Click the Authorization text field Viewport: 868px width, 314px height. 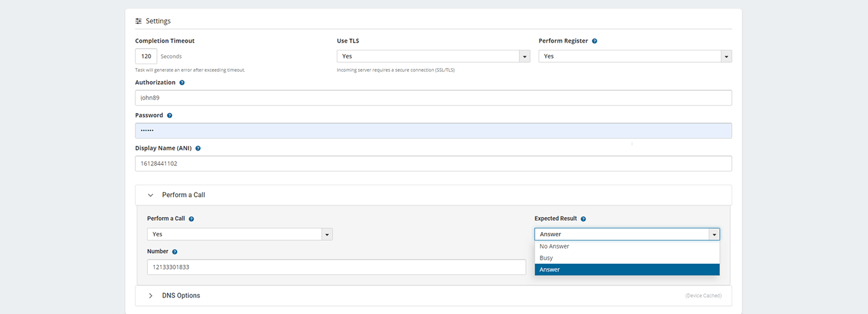pyautogui.click(x=433, y=97)
